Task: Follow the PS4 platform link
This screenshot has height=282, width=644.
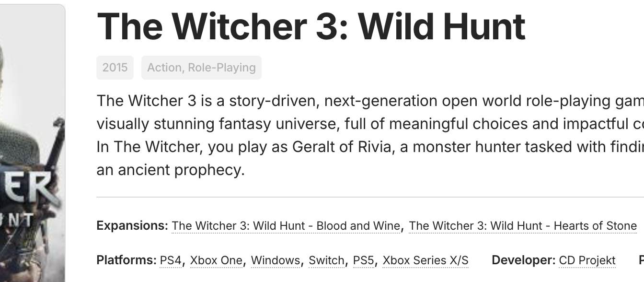Action: coord(171,260)
